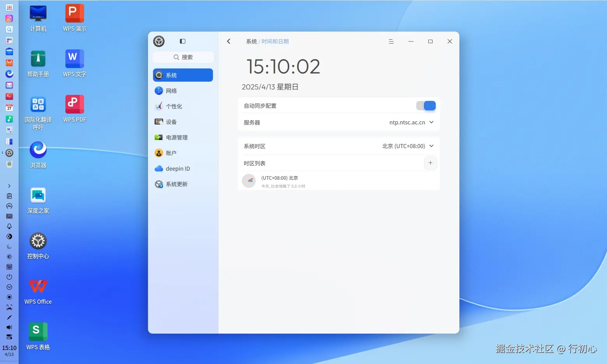
Task: Select the (UTC+08:00) 北京 timezone entry
Action: coord(339,181)
